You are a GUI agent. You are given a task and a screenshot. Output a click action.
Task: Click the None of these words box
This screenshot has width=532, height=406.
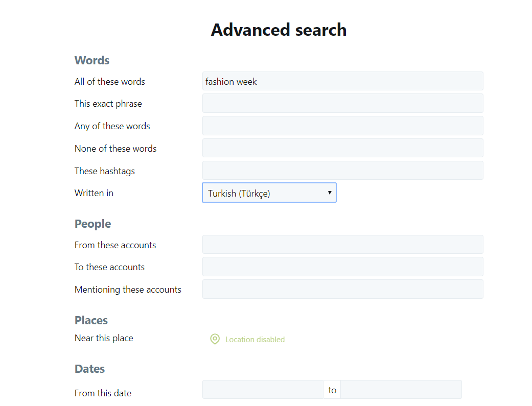[x=343, y=148]
